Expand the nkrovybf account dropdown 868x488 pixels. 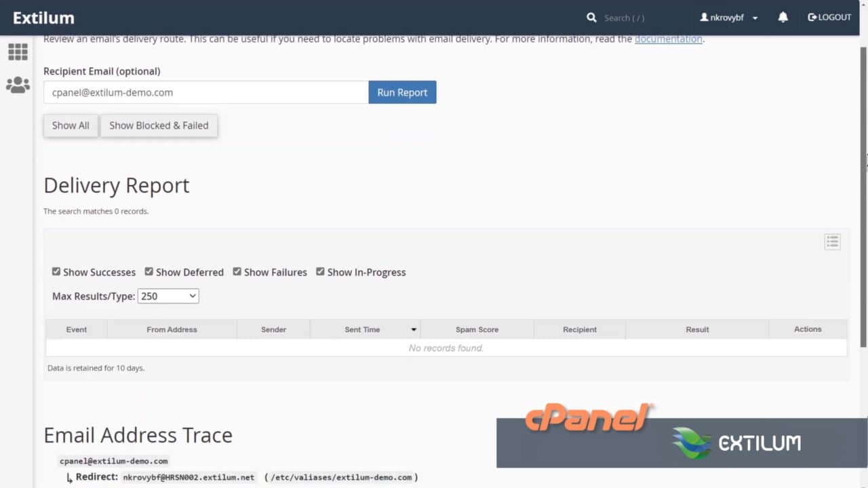click(755, 17)
